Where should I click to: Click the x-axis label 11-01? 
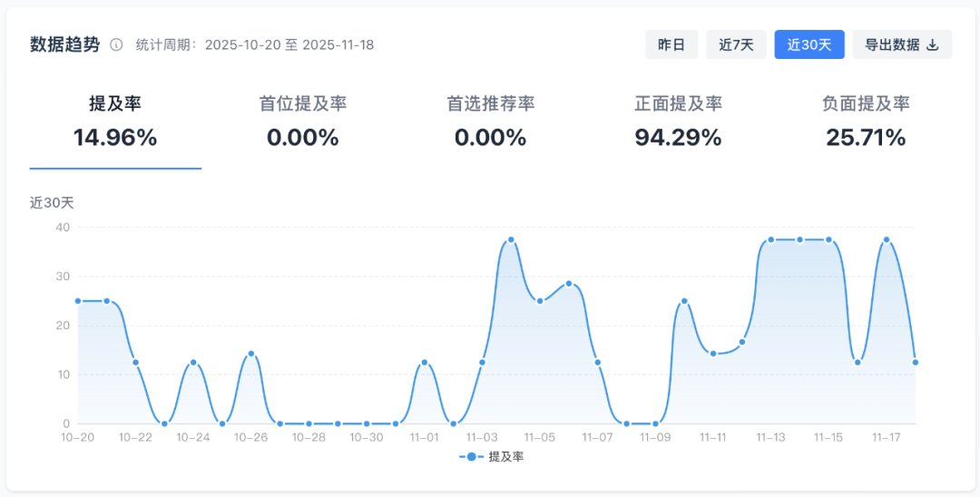point(425,438)
